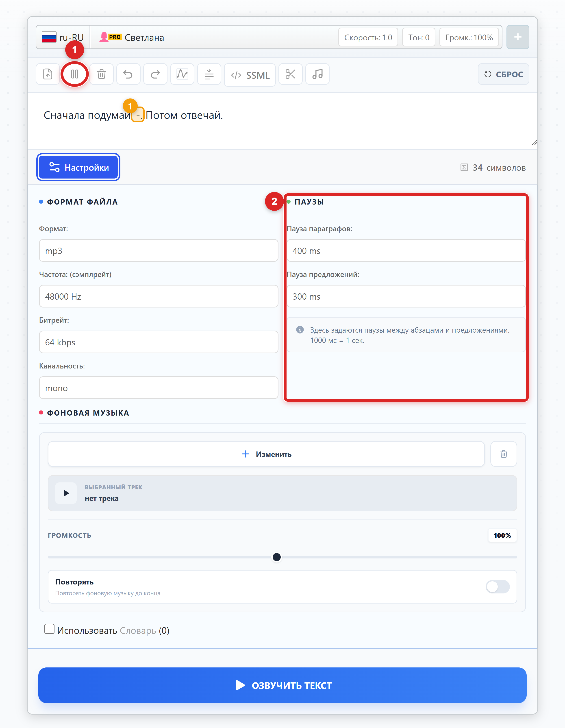Open the Битрейт 64 kbps dropdown
This screenshot has width=565, height=728.
159,342
